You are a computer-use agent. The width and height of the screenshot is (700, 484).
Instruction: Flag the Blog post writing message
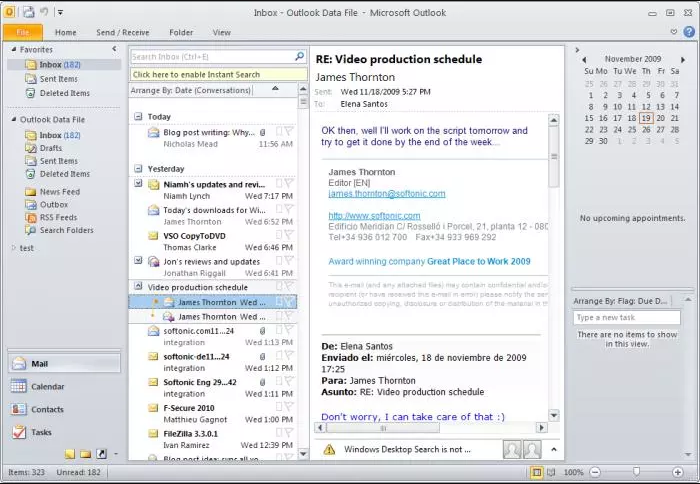(x=289, y=131)
